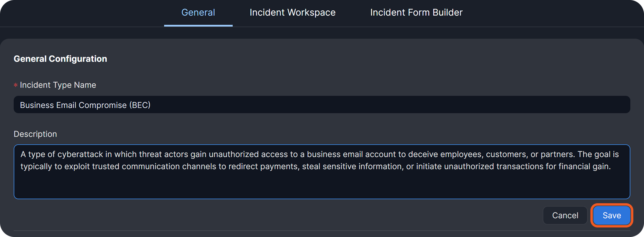
Task: Click the empty right end of the name field
Action: click(519, 105)
